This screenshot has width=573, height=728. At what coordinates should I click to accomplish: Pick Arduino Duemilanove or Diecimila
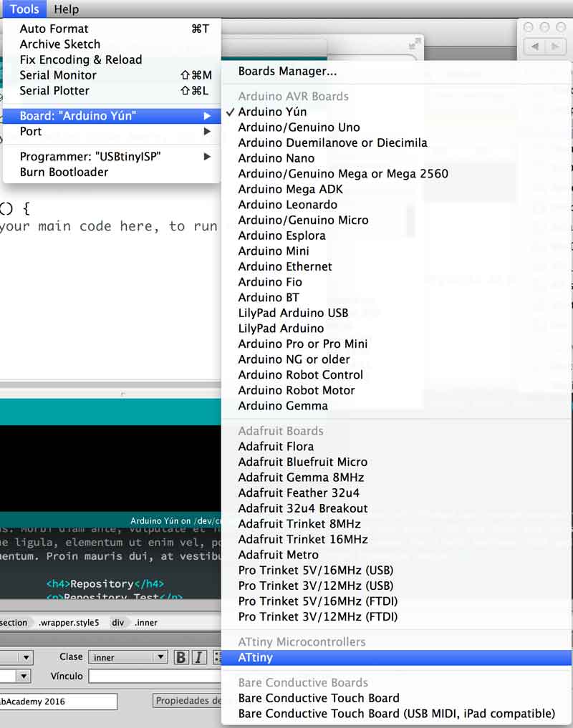point(396,142)
